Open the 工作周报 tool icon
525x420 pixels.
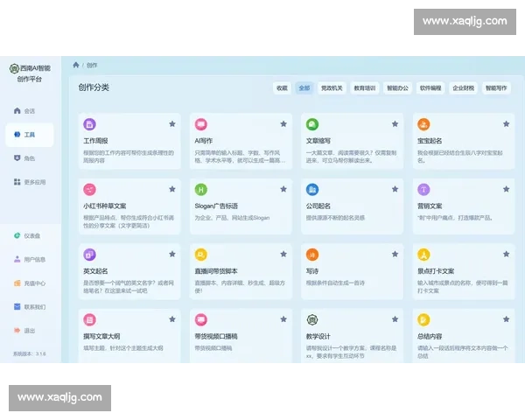tap(89, 124)
